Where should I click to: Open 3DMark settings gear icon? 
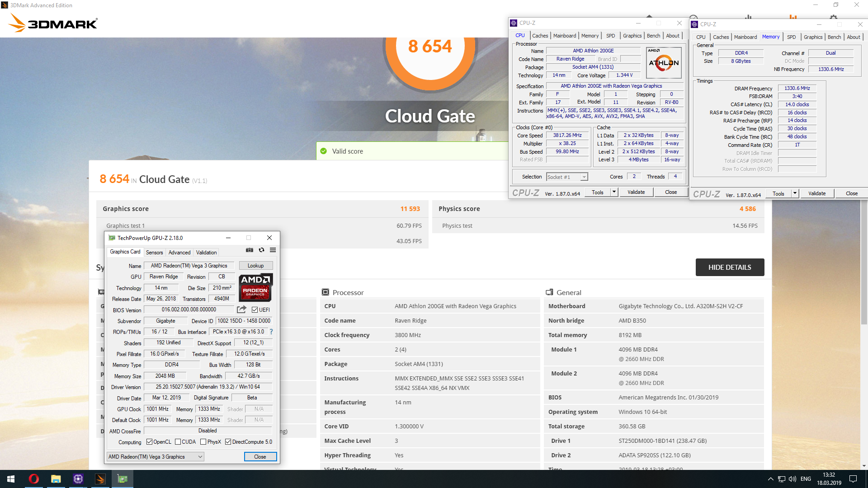[x=834, y=17]
